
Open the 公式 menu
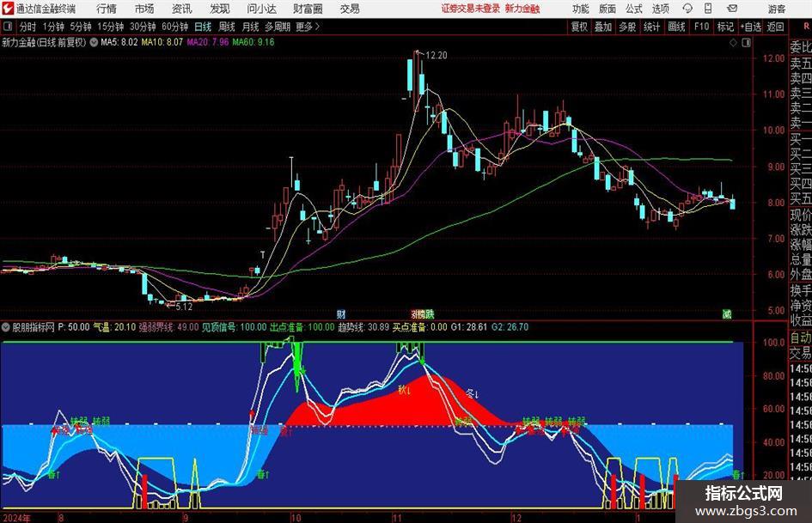(634, 9)
